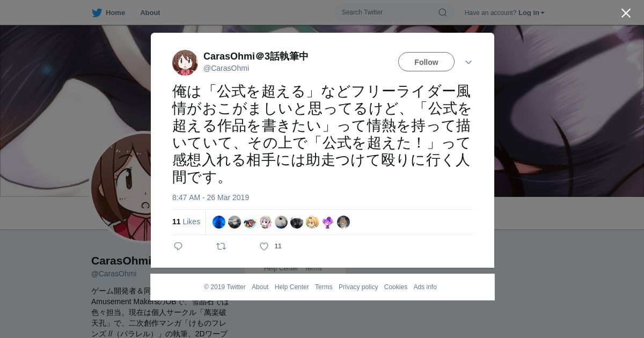This screenshot has height=338, width=644.
Task: Open the Log in dropdown
Action: [531, 13]
